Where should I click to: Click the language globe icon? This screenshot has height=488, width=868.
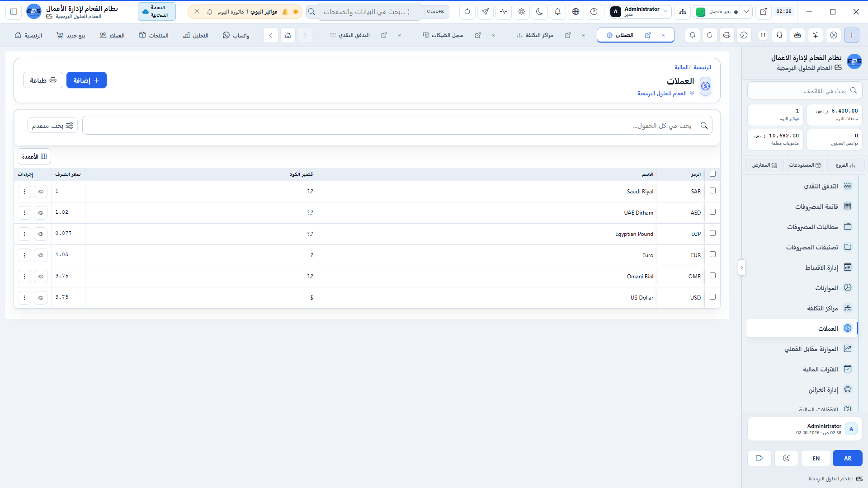(x=576, y=12)
